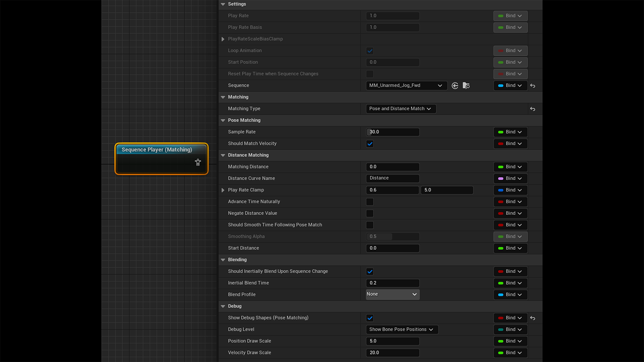Reset Show Debug Shapes to default
The height and width of the screenshot is (362, 644).
(533, 318)
